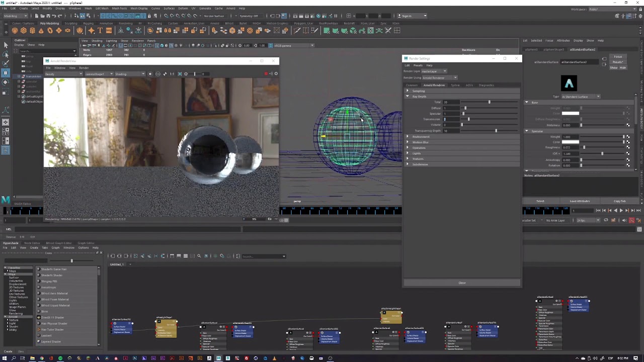Click the Save Scene icon in status line
The width and height of the screenshot is (644, 362).
point(48,16)
